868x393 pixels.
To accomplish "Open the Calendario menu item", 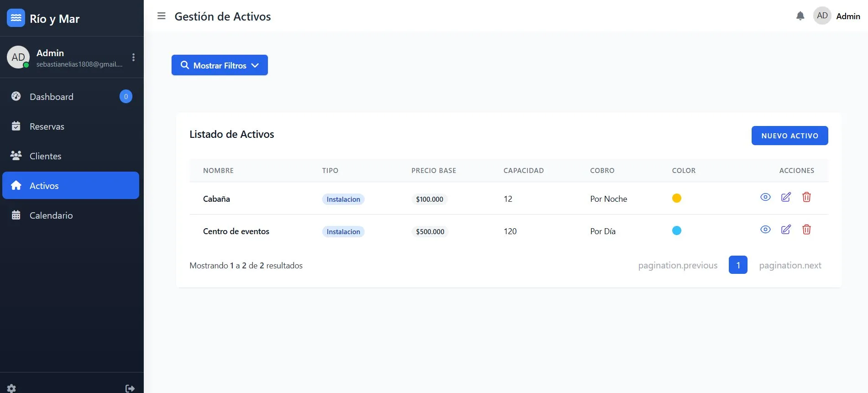I will (71, 215).
